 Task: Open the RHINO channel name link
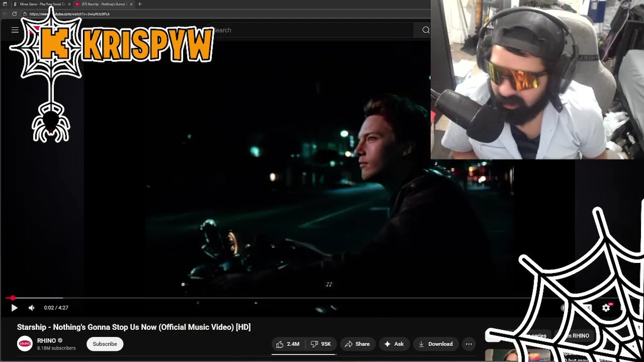click(x=46, y=340)
